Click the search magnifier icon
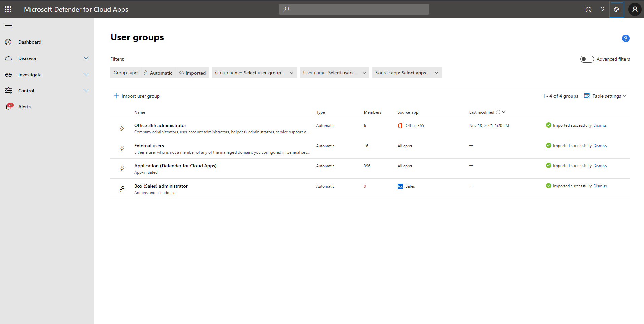This screenshot has width=644, height=324. tap(286, 9)
